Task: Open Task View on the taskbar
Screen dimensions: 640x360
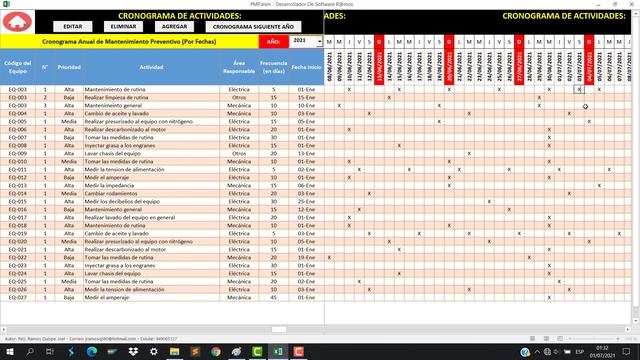Action: pyautogui.click(x=50, y=351)
